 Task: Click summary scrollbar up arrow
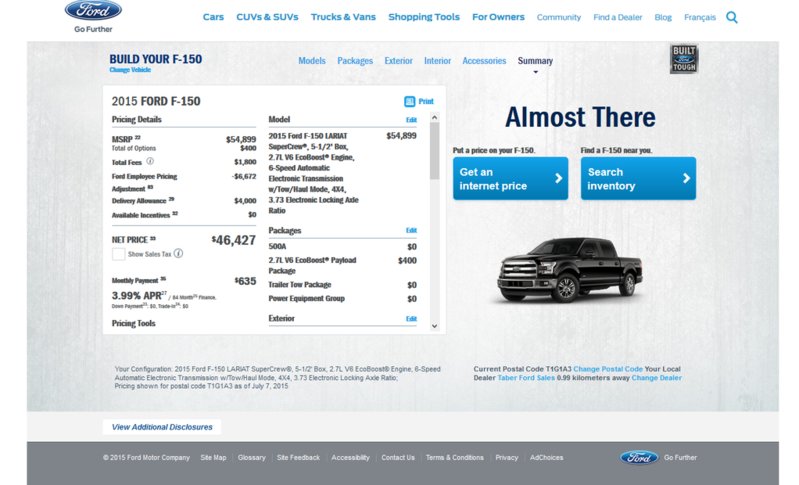point(435,118)
